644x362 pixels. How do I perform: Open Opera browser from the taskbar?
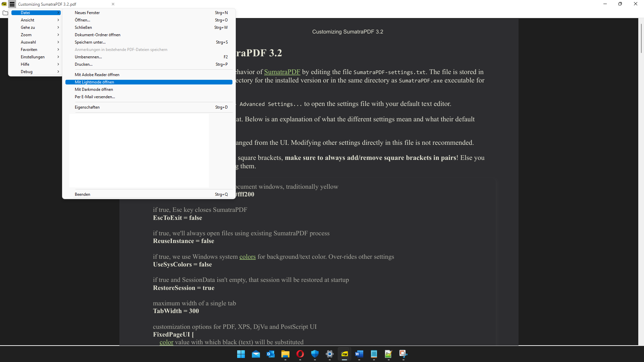(300, 354)
